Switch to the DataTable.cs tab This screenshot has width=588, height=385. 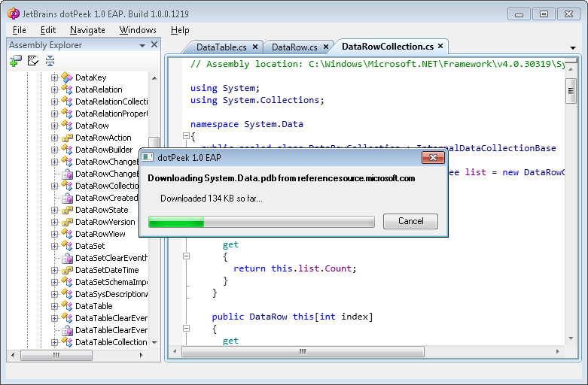pos(221,47)
